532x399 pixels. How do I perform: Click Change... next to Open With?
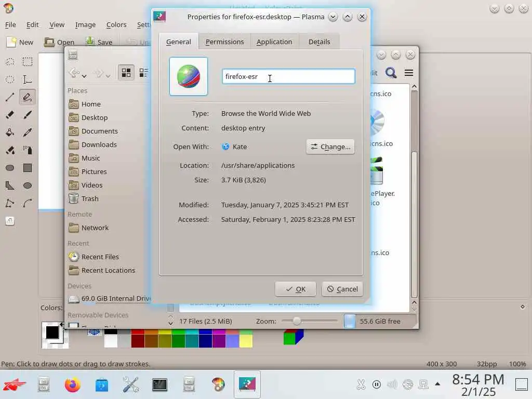coord(330,147)
